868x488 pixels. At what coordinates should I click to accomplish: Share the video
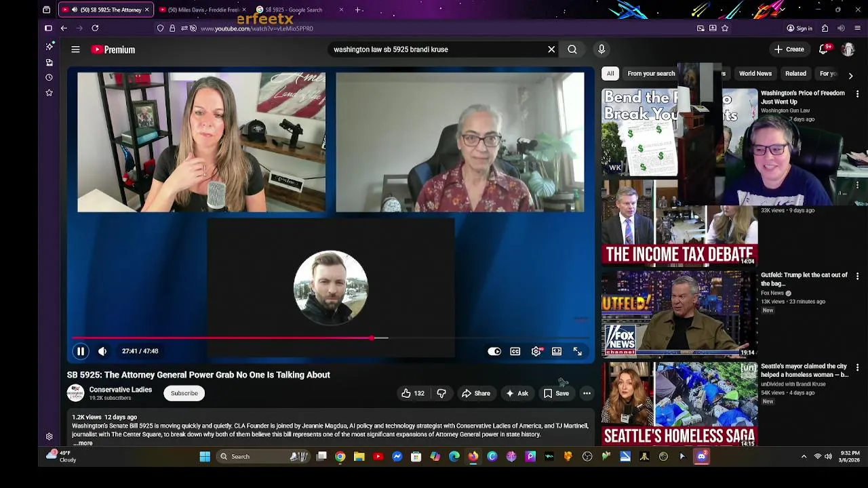point(475,393)
